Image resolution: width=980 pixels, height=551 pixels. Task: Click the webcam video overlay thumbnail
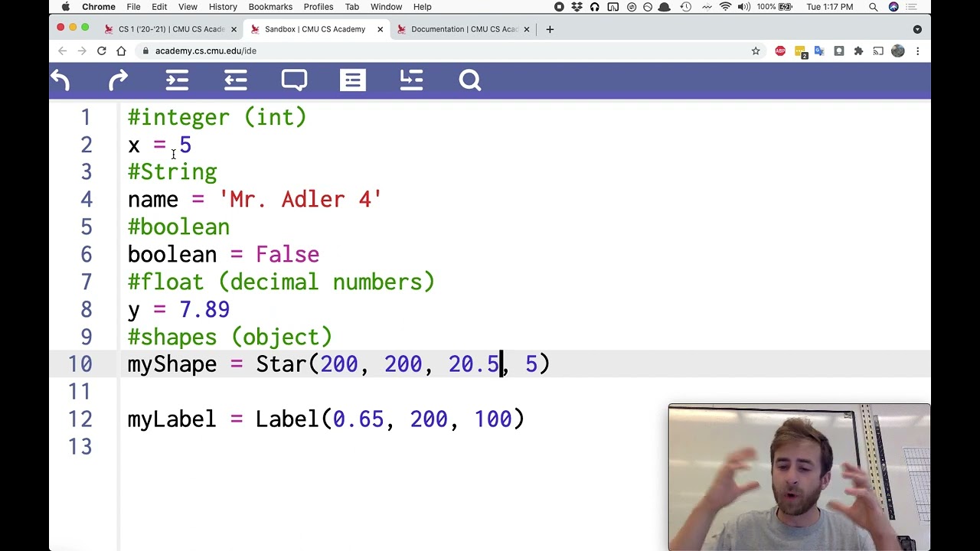point(799,478)
